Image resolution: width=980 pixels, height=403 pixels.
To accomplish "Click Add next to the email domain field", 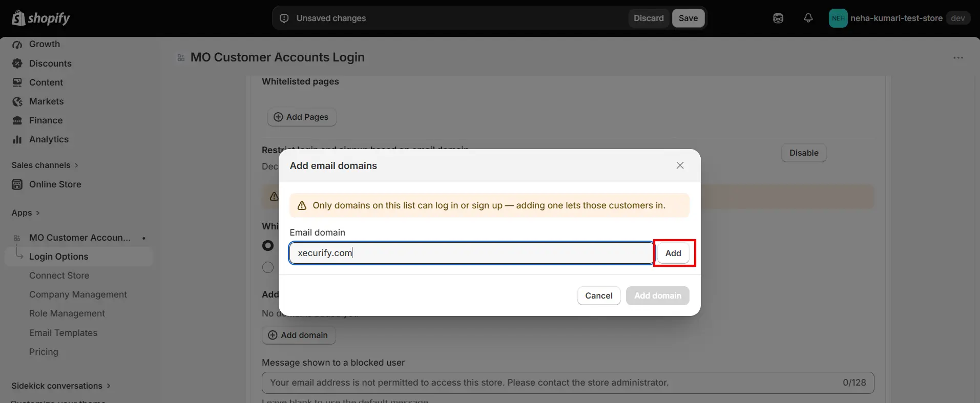I will [673, 253].
